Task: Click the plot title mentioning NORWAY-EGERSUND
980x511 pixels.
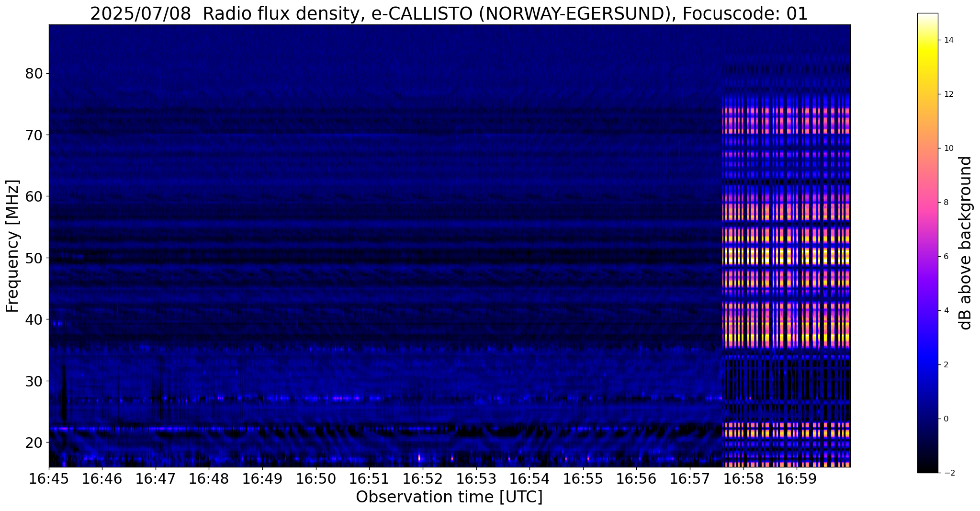Action: tap(449, 14)
